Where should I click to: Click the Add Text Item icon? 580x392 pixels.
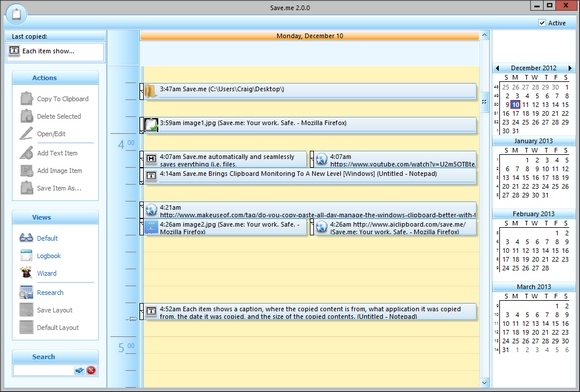26,153
